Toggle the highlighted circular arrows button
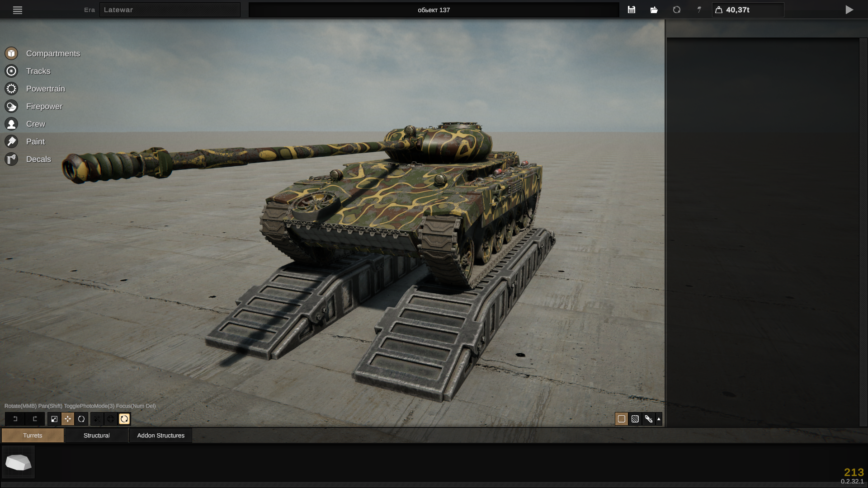The height and width of the screenshot is (488, 868). coord(124,419)
